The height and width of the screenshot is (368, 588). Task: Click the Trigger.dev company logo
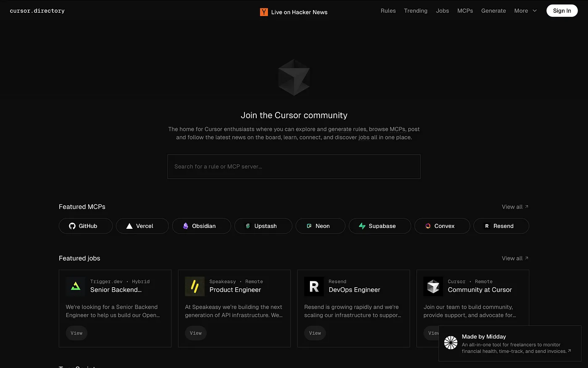(75, 286)
